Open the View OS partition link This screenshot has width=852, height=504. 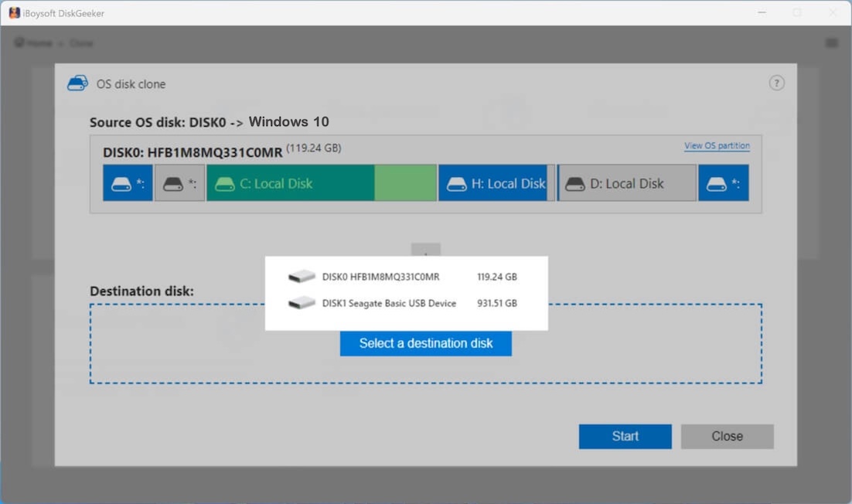pyautogui.click(x=717, y=145)
